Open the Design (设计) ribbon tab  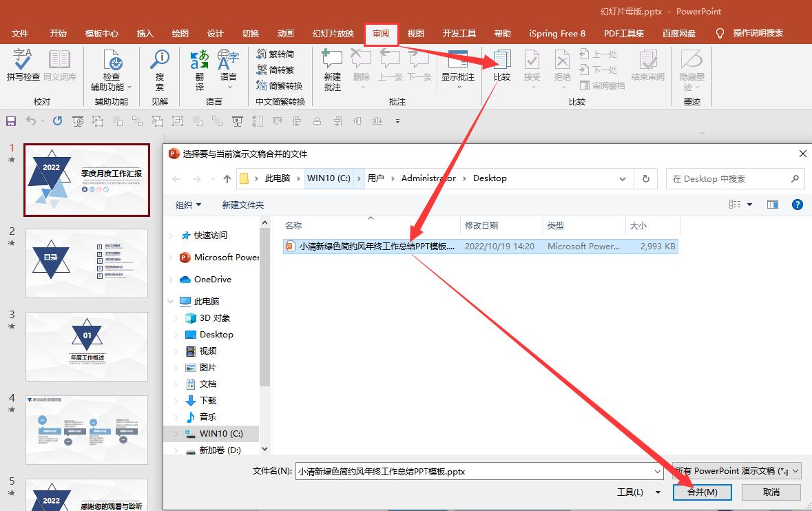tap(215, 33)
